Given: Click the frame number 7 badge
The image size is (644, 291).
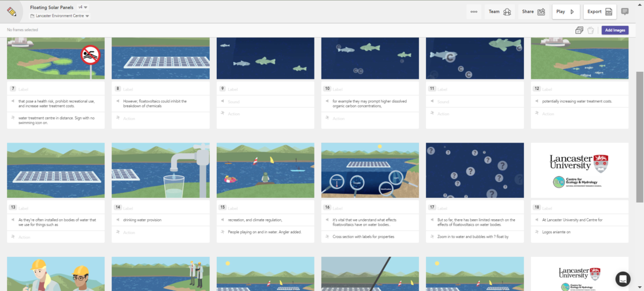Looking at the screenshot, I should coord(13,89).
